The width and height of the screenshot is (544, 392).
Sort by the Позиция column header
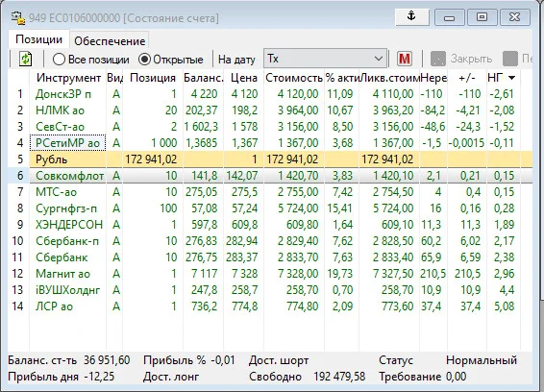tap(153, 78)
